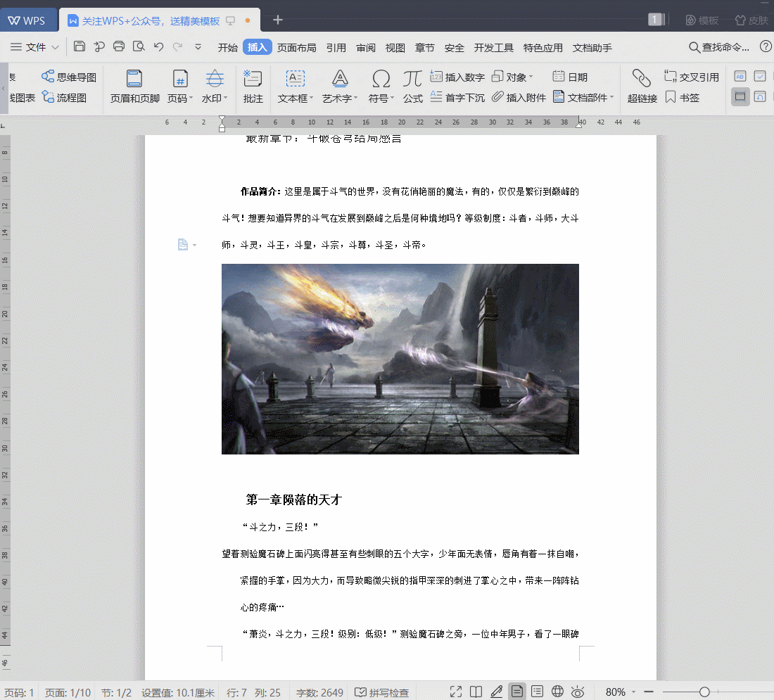Click the checkbox form field icon

(x=760, y=76)
